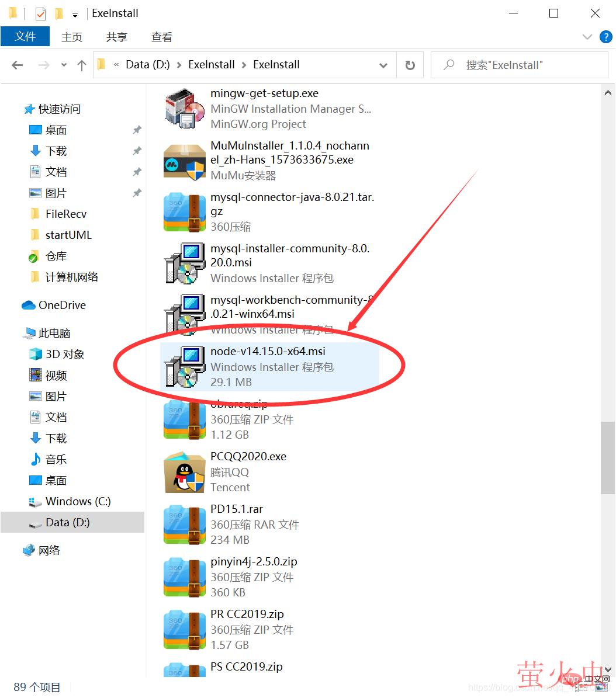Click the new folder icon in title bar
Screen dimensions: 616x698
coord(59,14)
